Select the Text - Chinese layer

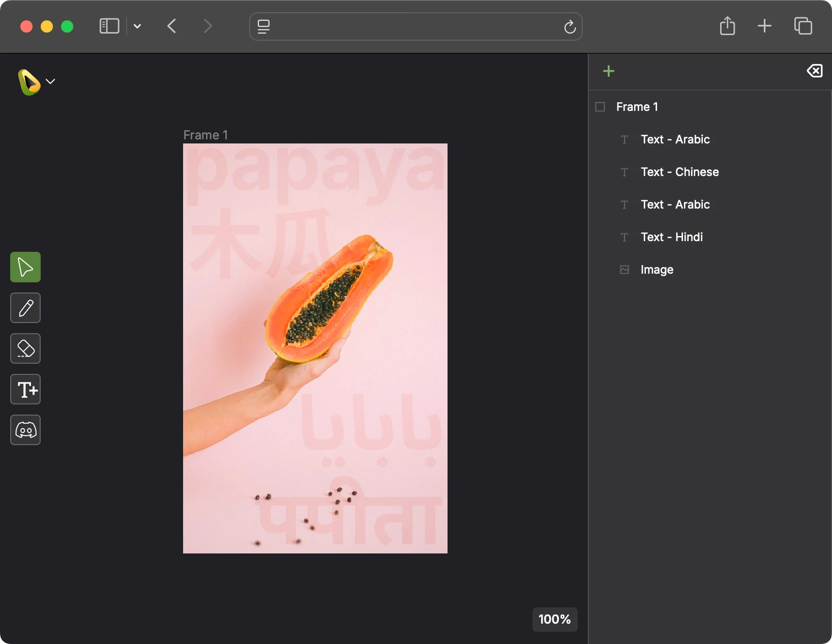click(x=679, y=172)
